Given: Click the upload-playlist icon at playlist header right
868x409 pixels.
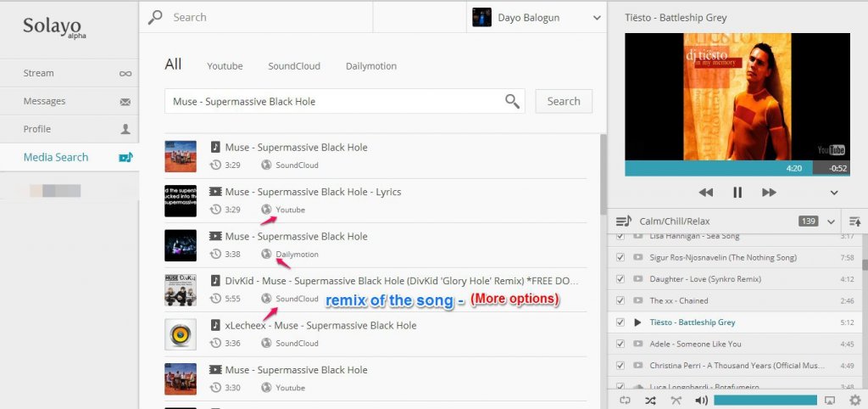Looking at the screenshot, I should click(x=854, y=221).
